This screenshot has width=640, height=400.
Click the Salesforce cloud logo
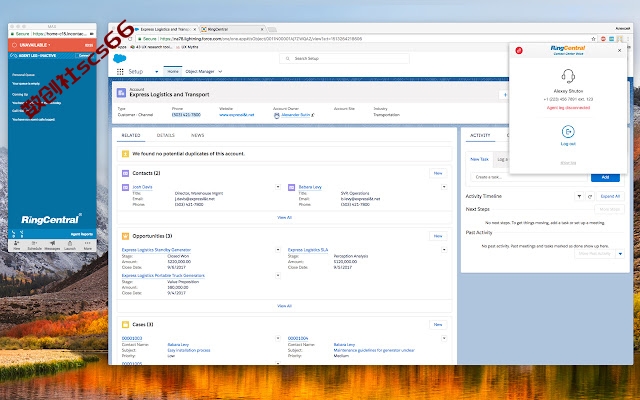(x=119, y=59)
